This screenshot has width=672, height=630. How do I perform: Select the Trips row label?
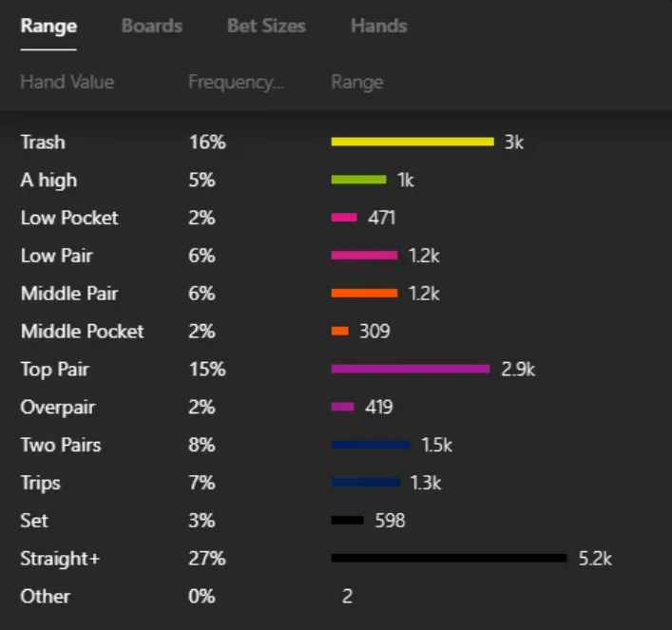(40, 483)
